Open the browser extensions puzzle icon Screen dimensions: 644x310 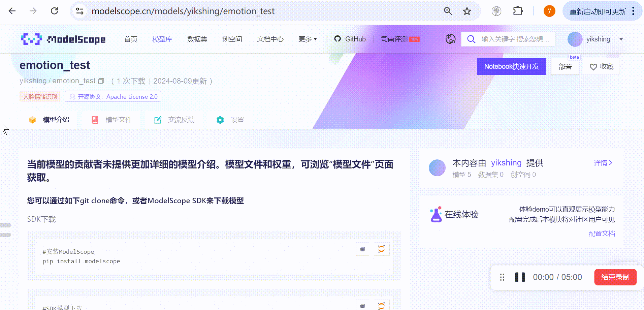coord(518,11)
